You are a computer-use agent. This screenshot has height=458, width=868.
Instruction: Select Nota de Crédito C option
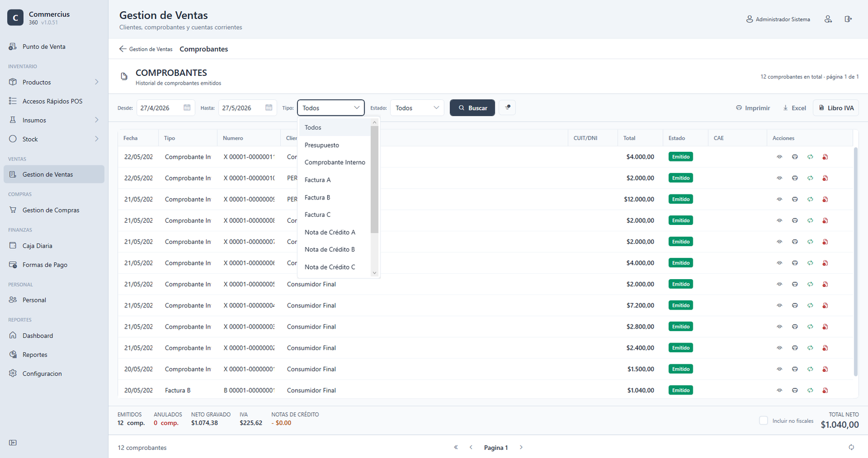coord(335,267)
